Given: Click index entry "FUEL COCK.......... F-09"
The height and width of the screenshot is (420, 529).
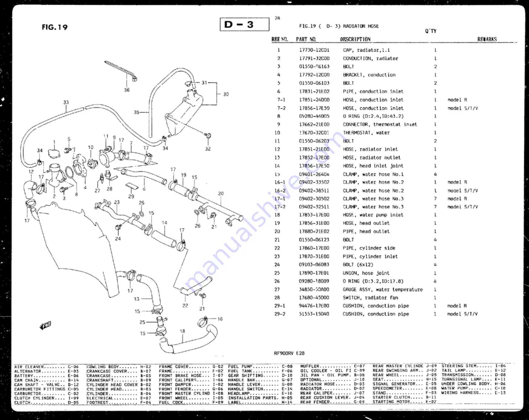Looking at the screenshot, I should 191,402.
